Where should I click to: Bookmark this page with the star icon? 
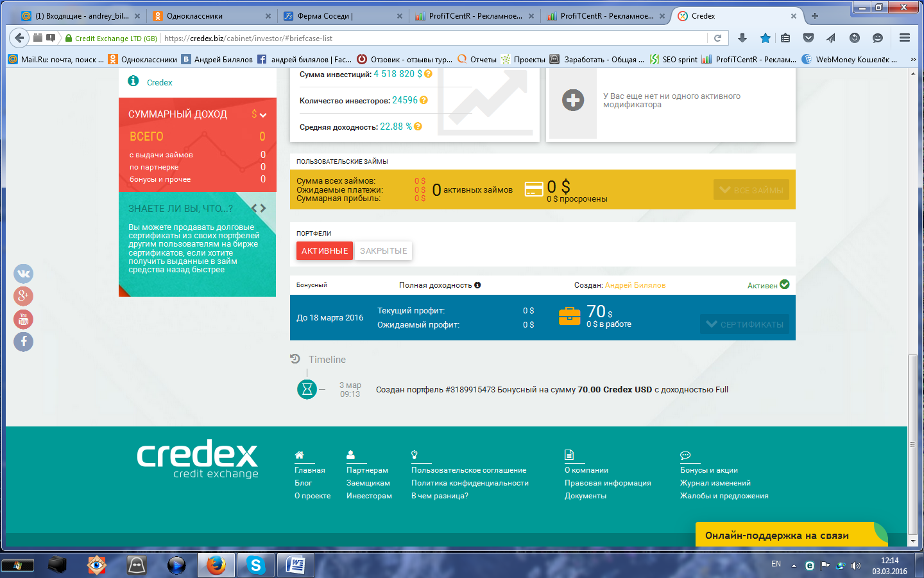click(x=766, y=38)
